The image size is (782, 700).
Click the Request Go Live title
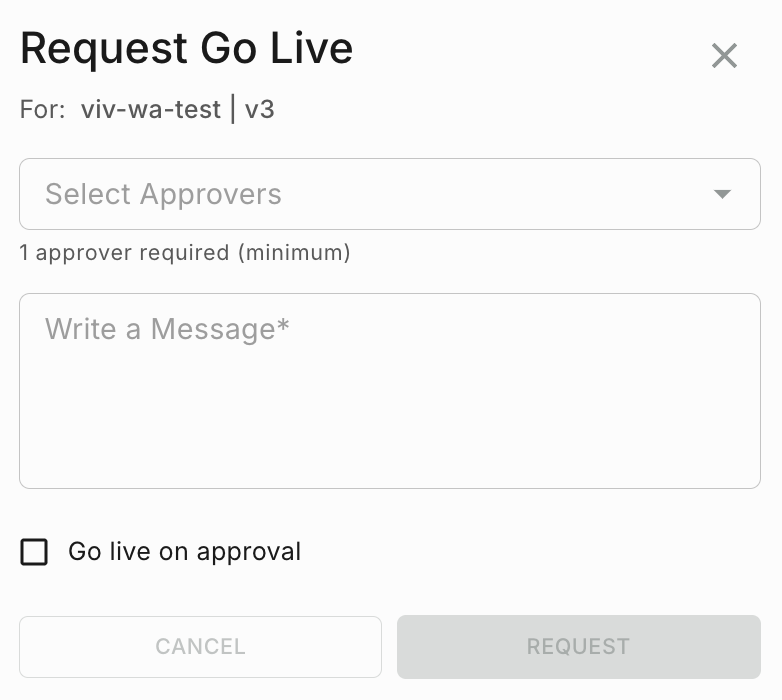pyautogui.click(x=186, y=49)
